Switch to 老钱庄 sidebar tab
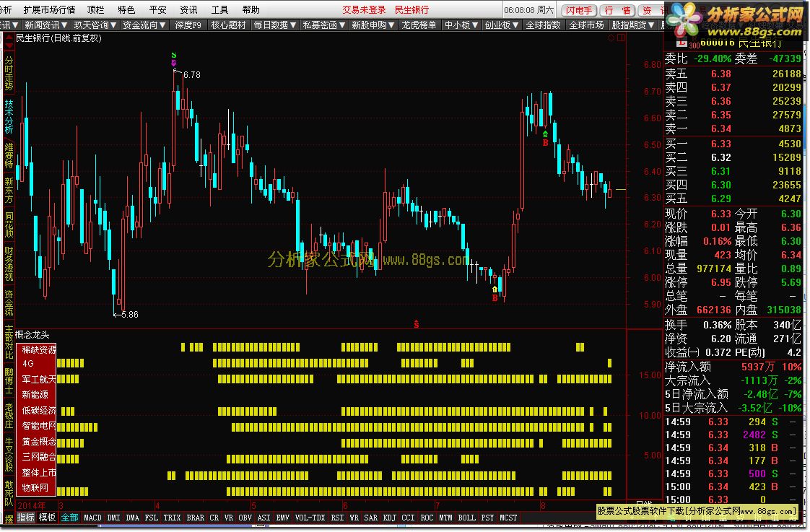The image size is (810, 532). pos(9,416)
